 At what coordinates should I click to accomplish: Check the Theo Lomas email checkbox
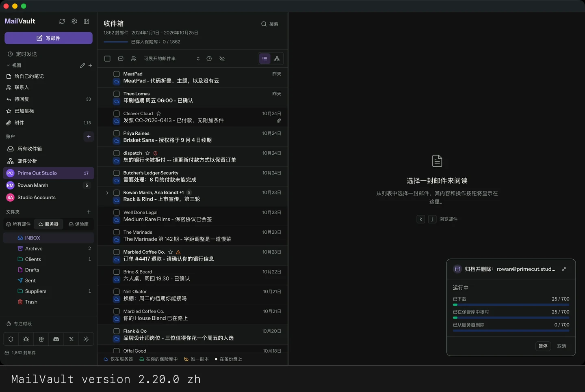117,94
